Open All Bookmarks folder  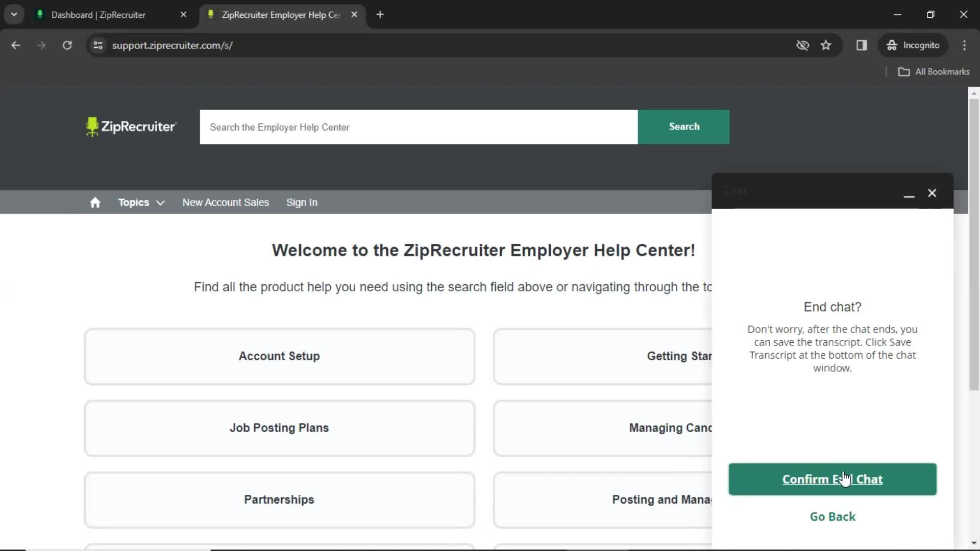[x=934, y=72]
